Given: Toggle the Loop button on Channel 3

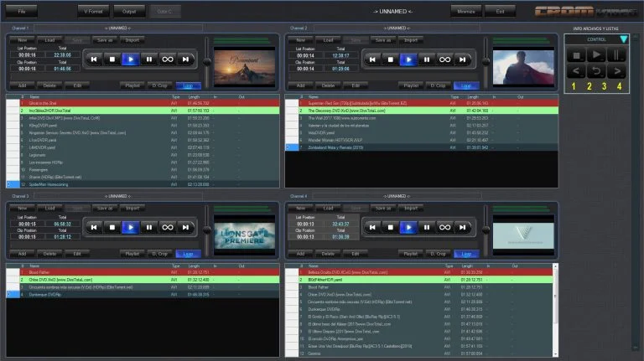Looking at the screenshot, I should point(188,254).
